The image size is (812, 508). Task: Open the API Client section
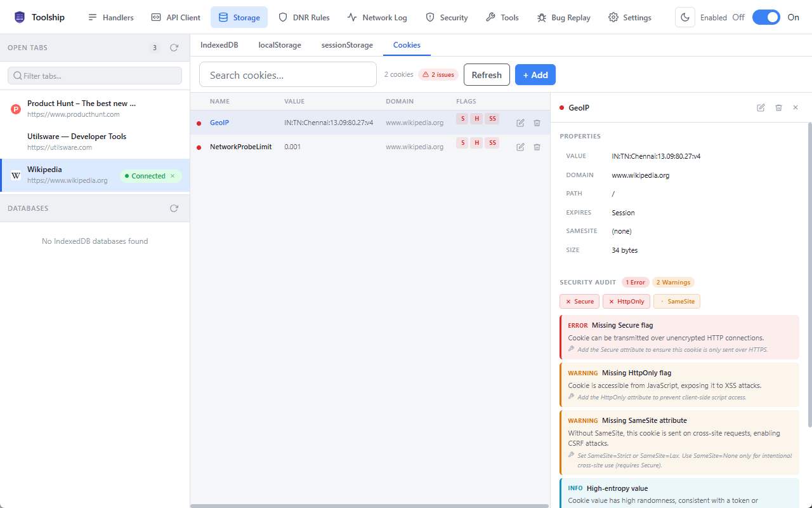[176, 17]
